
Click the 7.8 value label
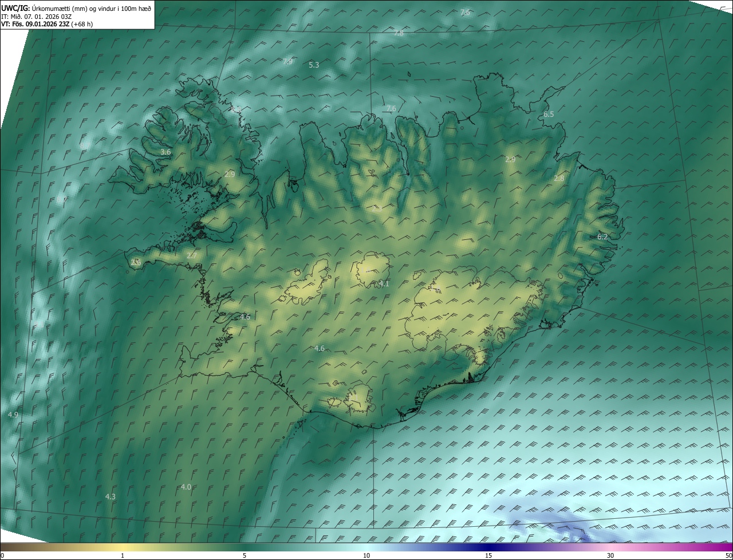(399, 33)
